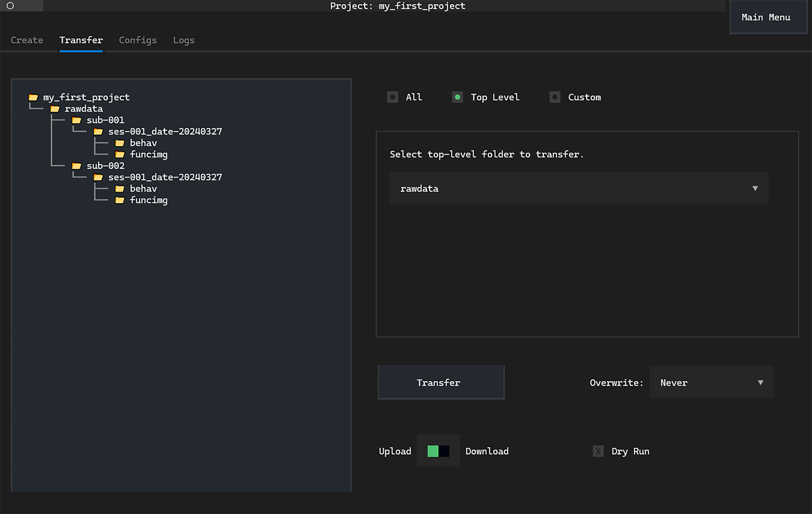The height and width of the screenshot is (514, 812).
Task: Click the sub-002 folder icon
Action: [76, 166]
